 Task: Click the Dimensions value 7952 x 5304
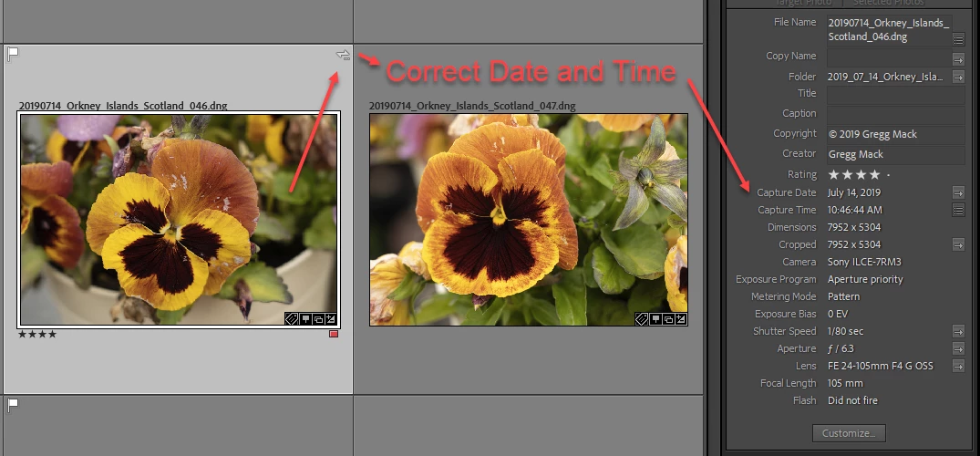click(x=854, y=227)
